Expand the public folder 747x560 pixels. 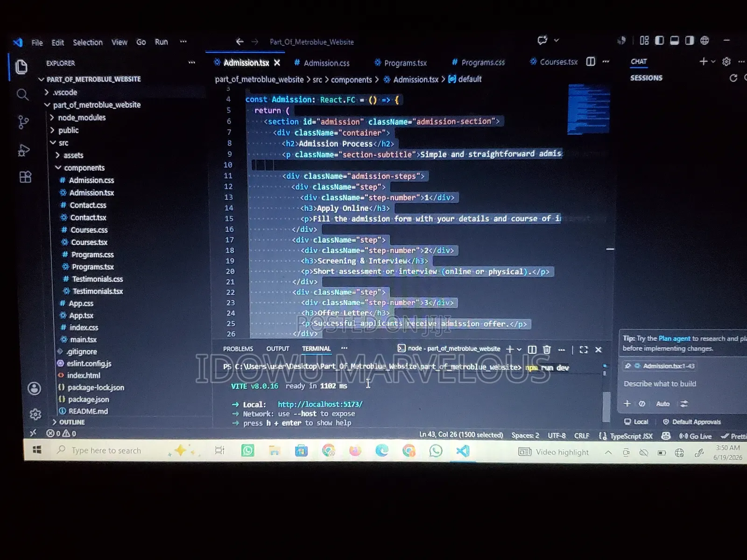68,130
